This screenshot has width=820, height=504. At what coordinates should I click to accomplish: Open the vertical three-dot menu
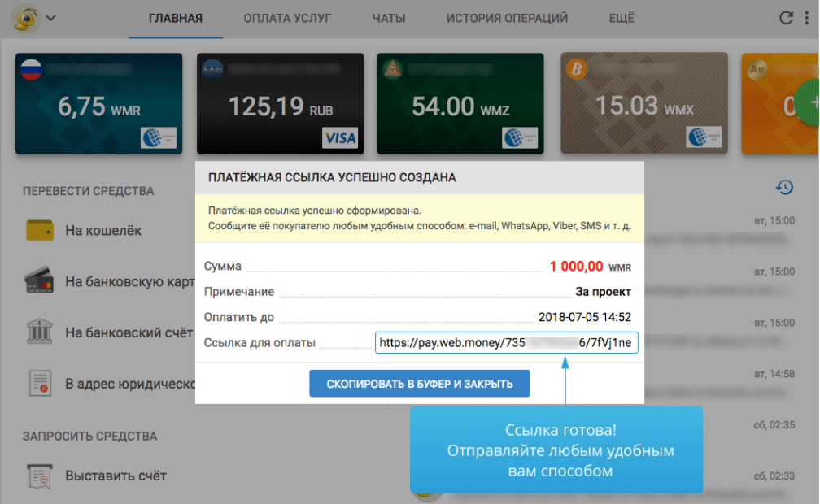click(x=808, y=18)
